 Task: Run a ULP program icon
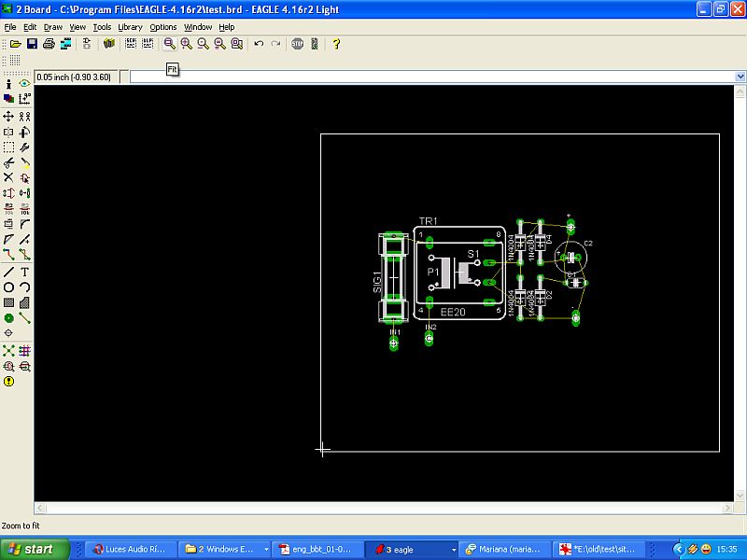148,44
